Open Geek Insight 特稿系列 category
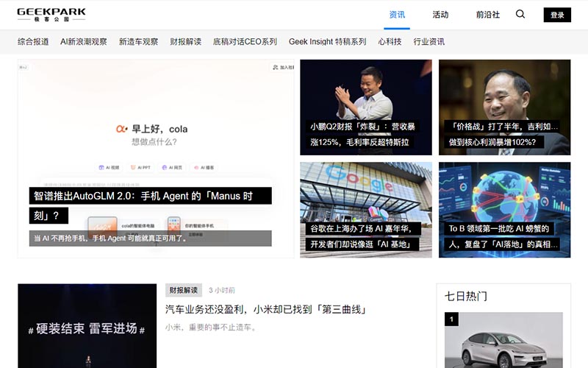588x368 pixels. pyautogui.click(x=327, y=42)
